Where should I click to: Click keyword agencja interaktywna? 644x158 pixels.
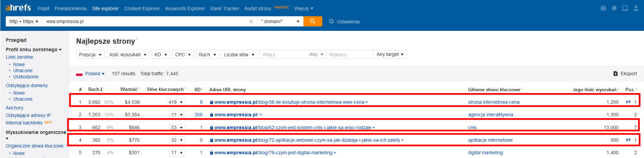490,115
